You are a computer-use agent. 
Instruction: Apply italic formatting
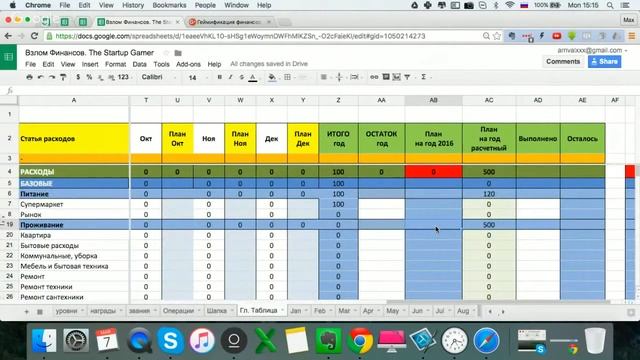pos(231,77)
